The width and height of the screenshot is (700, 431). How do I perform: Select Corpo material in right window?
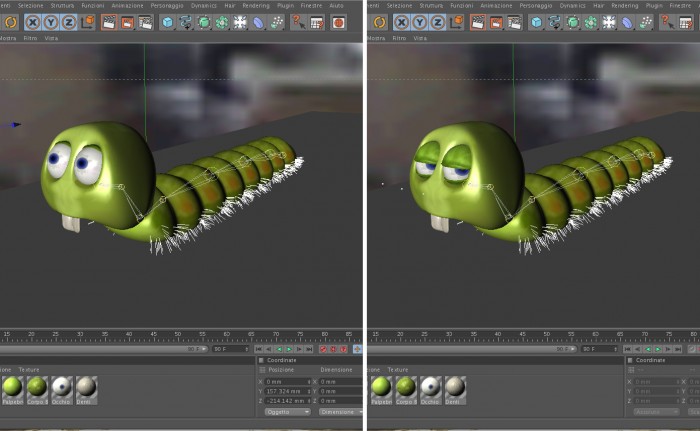406,390
